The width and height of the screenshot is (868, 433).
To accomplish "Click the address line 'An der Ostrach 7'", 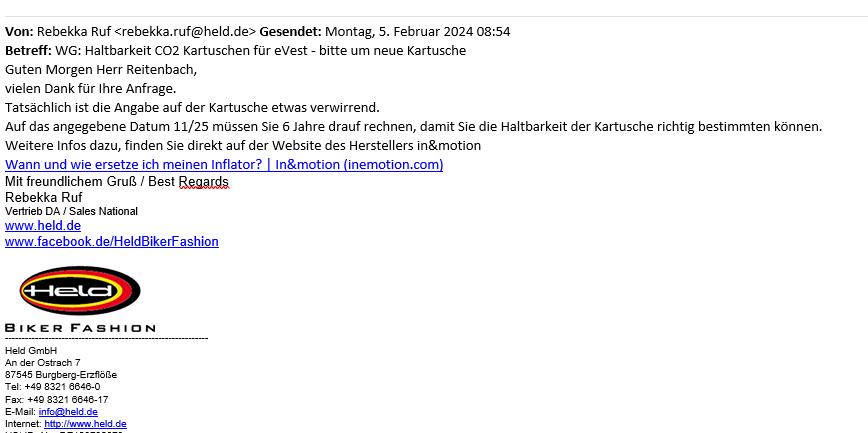I will tap(43, 363).
